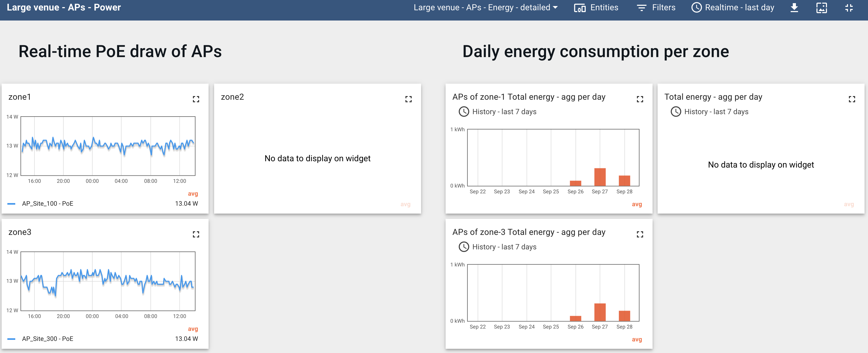The image size is (868, 353).
Task: Maximize APs of zone-3 energy widget
Action: click(639, 234)
